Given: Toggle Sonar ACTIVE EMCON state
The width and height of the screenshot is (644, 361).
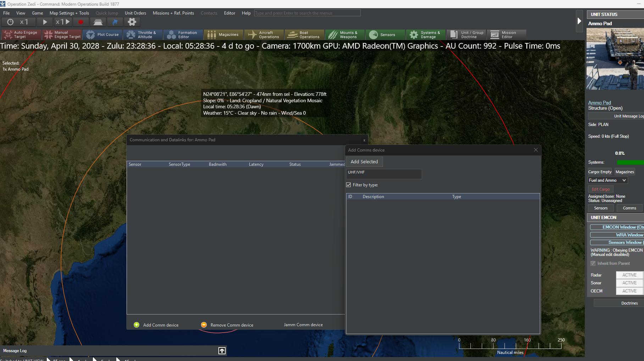Looking at the screenshot, I should pos(629,283).
